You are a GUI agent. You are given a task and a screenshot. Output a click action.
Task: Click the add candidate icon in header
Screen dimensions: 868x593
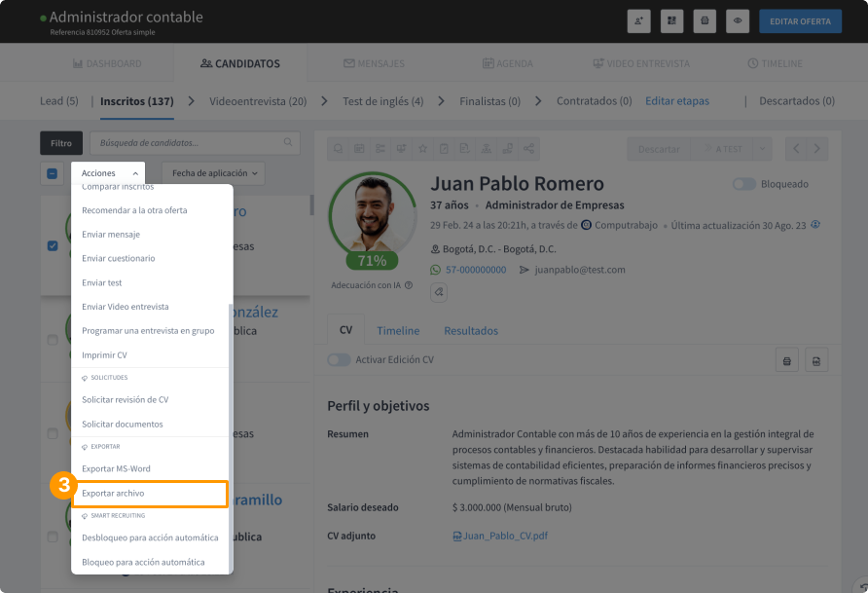[x=639, y=21]
